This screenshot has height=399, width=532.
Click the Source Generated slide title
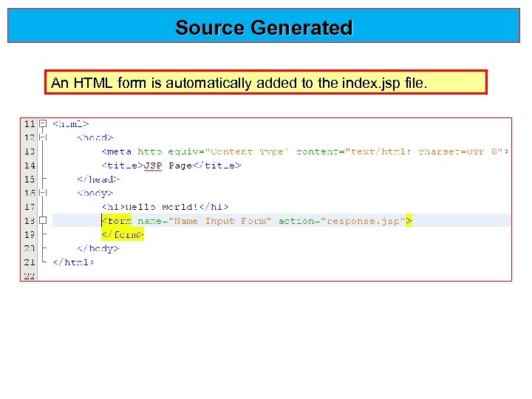264,27
